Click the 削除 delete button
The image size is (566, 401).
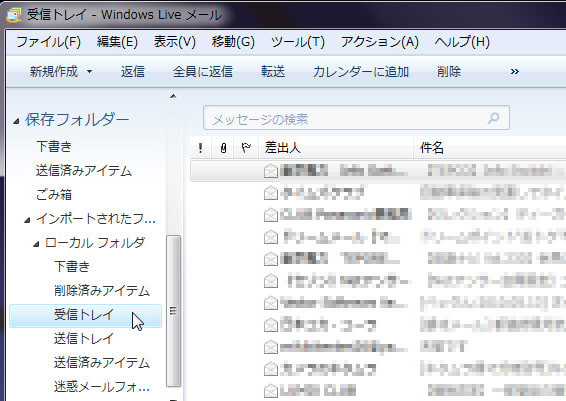(x=449, y=71)
